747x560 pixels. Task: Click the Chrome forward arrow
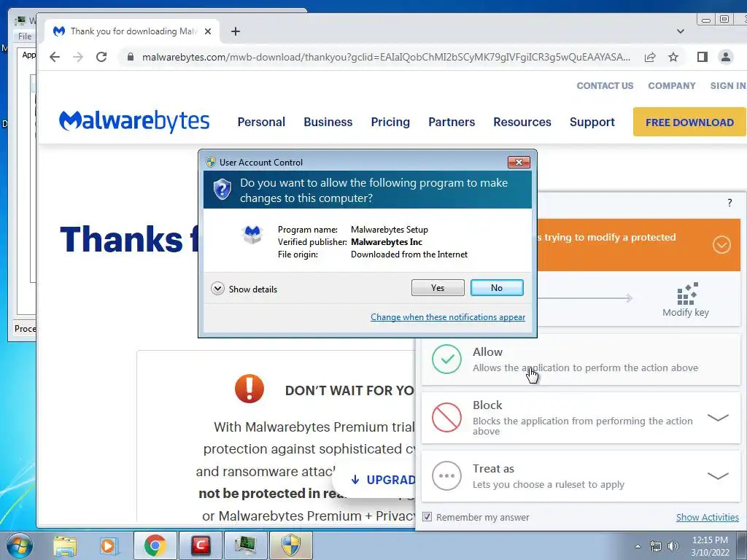pos(78,57)
